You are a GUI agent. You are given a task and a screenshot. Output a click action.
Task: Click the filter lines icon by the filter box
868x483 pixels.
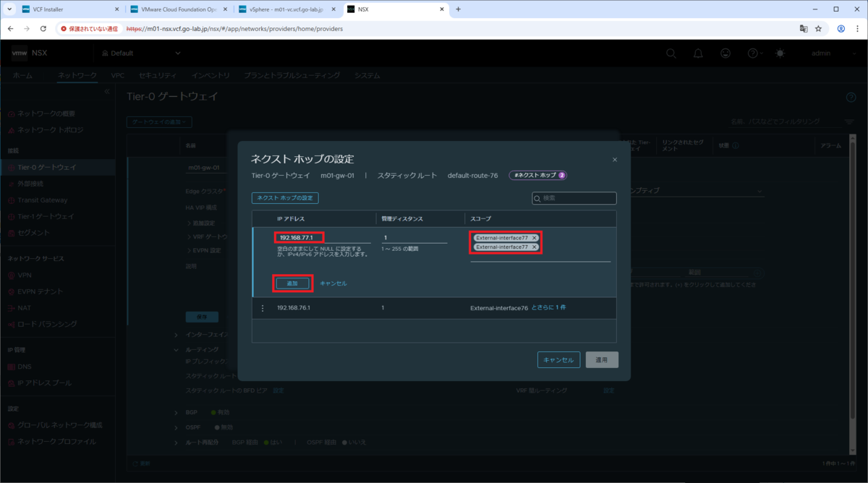(x=851, y=122)
